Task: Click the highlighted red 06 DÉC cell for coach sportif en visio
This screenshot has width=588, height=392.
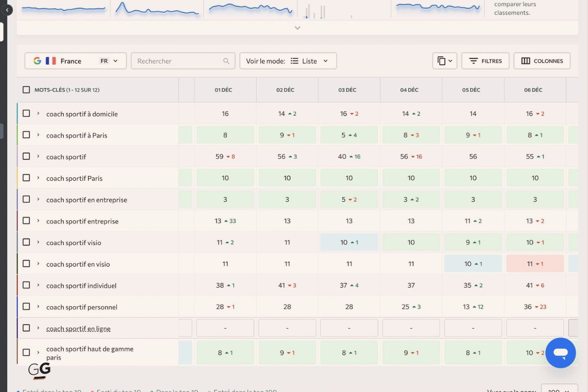Action: [535, 264]
